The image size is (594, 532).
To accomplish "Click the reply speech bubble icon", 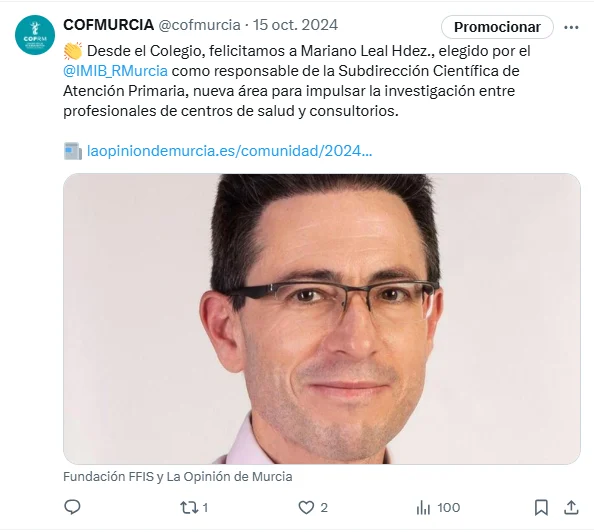I will click(72, 507).
